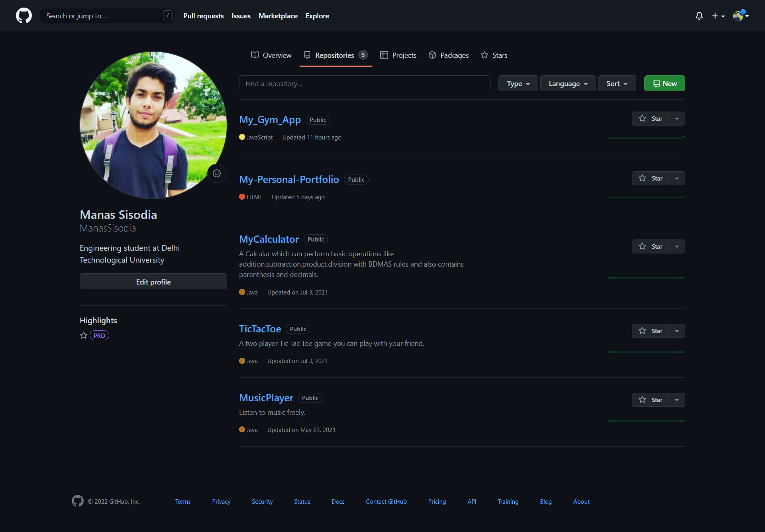Open the Privacy footer link
Screen dimensions: 765x532
(x=221, y=501)
